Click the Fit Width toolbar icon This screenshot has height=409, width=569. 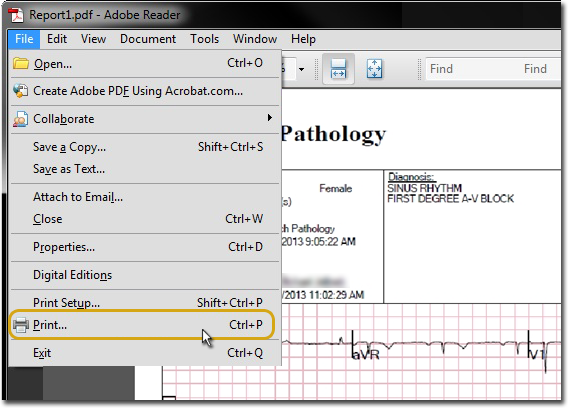(338, 69)
